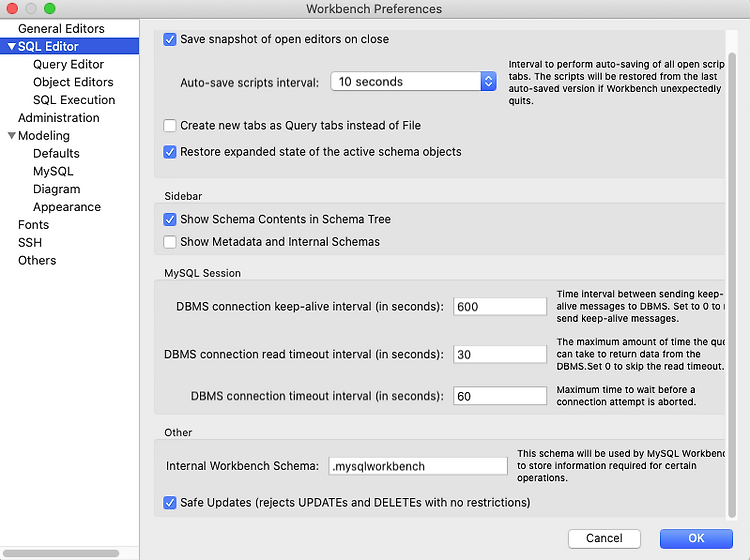Open the Object Editors preferences page
This screenshot has width=750, height=560.
click(73, 82)
